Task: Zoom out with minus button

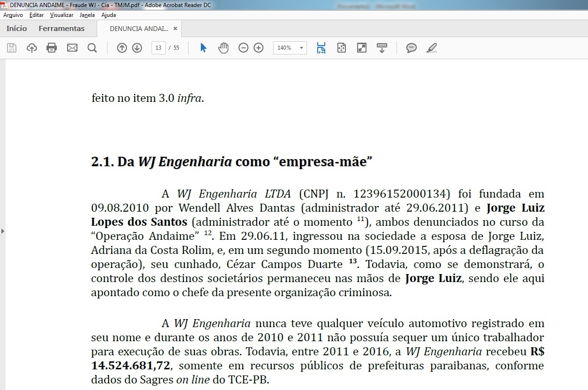Action: [243, 48]
